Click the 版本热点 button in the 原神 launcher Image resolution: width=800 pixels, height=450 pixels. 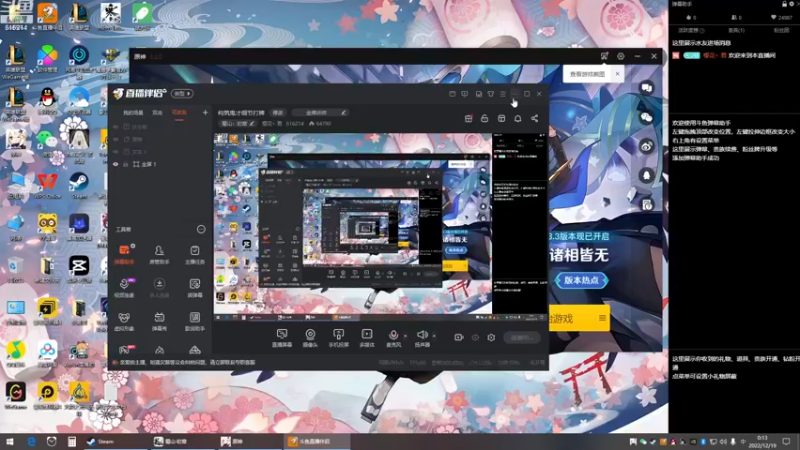click(x=581, y=280)
